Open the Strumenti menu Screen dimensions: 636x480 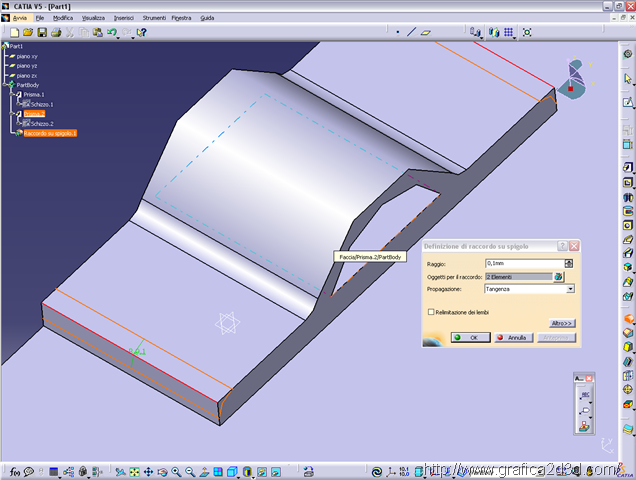tap(154, 18)
